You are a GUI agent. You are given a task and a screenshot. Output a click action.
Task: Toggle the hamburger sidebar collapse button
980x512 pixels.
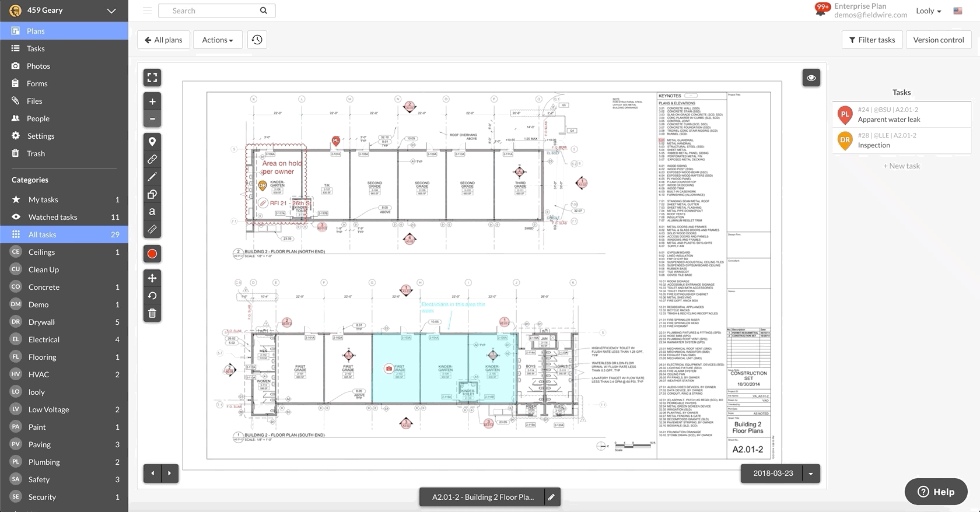point(147,10)
